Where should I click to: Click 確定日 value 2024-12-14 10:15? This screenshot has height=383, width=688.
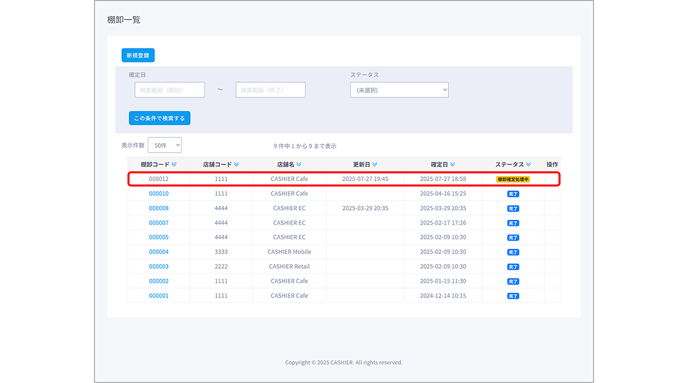(443, 296)
